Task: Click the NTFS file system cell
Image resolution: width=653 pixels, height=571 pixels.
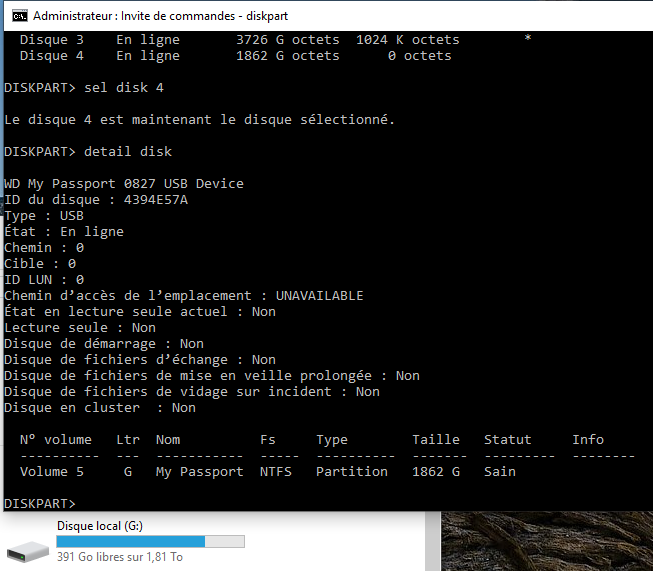Action: tap(276, 471)
